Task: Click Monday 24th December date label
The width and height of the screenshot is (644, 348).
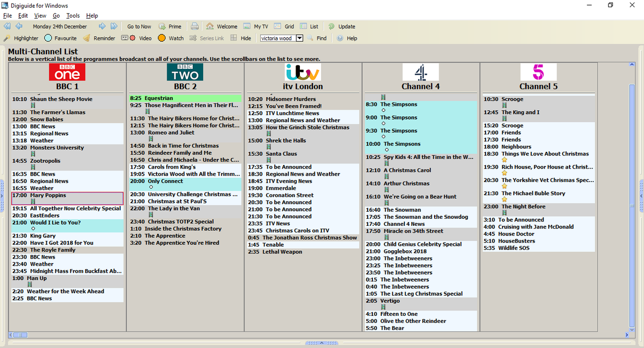Action: (60, 26)
